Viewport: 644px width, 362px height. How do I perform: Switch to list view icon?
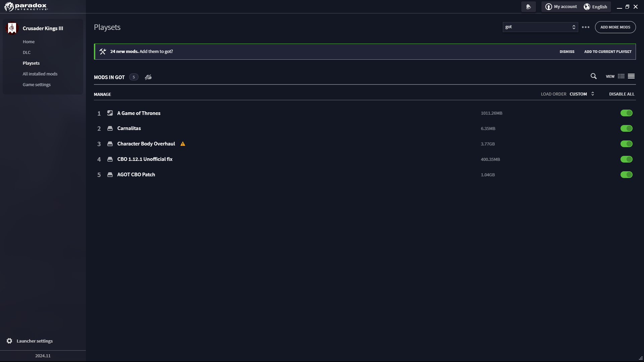coord(631,76)
